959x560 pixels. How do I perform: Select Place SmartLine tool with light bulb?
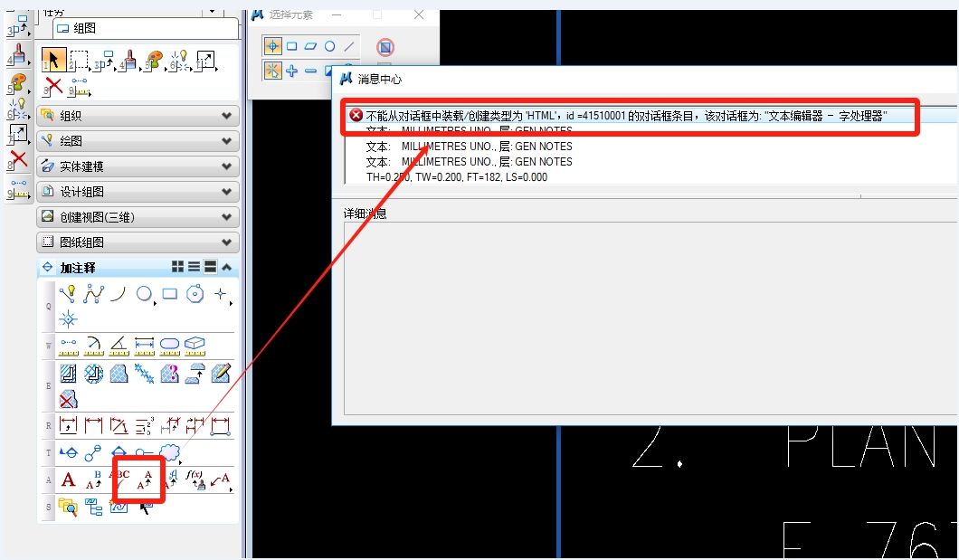[x=67, y=294]
